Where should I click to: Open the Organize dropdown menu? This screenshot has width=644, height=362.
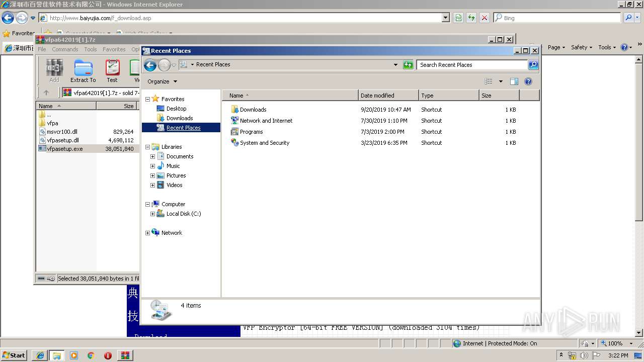click(x=162, y=81)
